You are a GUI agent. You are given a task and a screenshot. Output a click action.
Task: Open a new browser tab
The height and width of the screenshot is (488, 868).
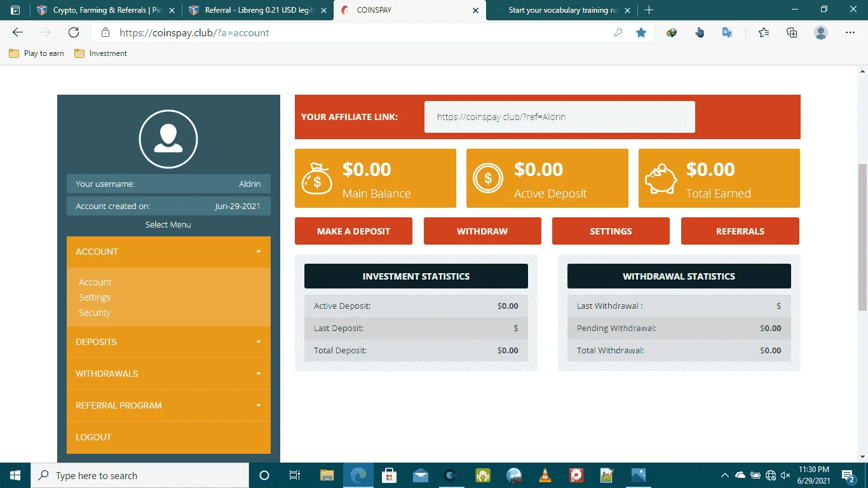(649, 10)
